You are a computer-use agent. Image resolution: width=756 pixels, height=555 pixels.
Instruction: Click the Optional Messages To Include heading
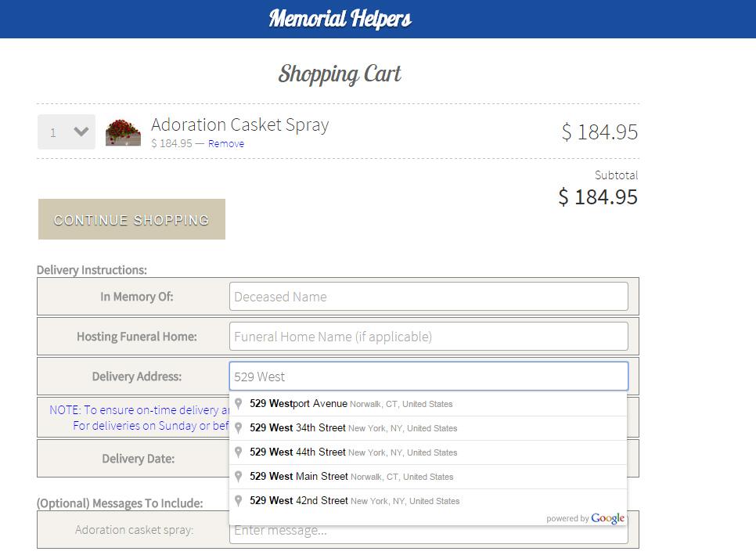tap(120, 503)
